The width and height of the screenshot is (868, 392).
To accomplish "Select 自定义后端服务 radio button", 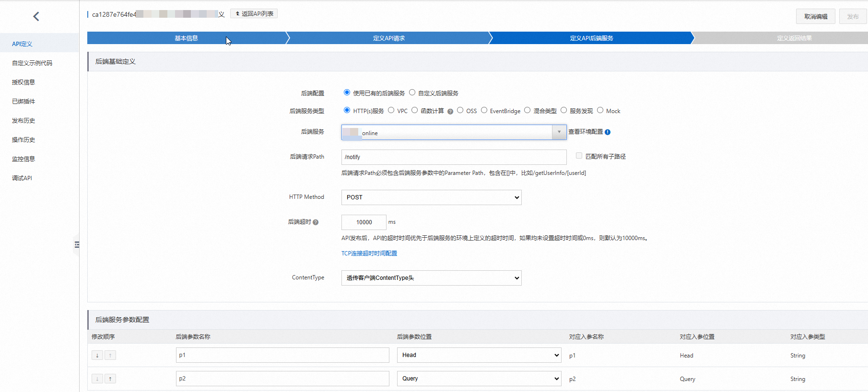I will [412, 92].
